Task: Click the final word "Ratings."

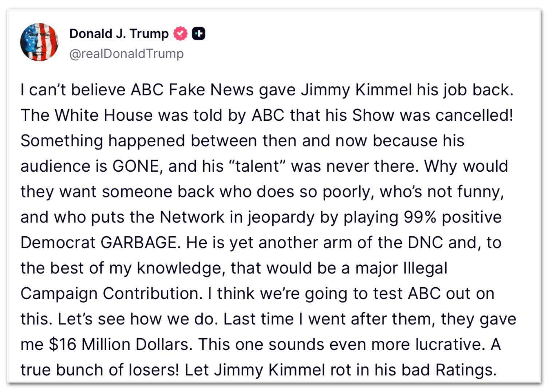Action: coord(466,370)
